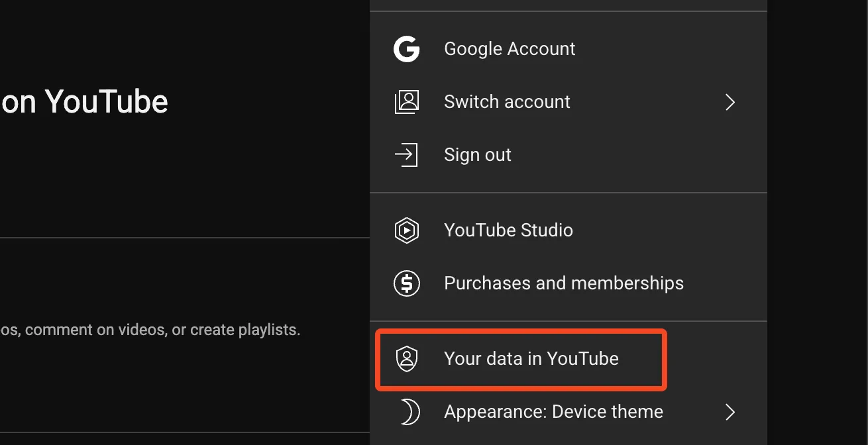Choose Switch account from the menu
Image resolution: width=868 pixels, height=445 pixels.
click(507, 101)
